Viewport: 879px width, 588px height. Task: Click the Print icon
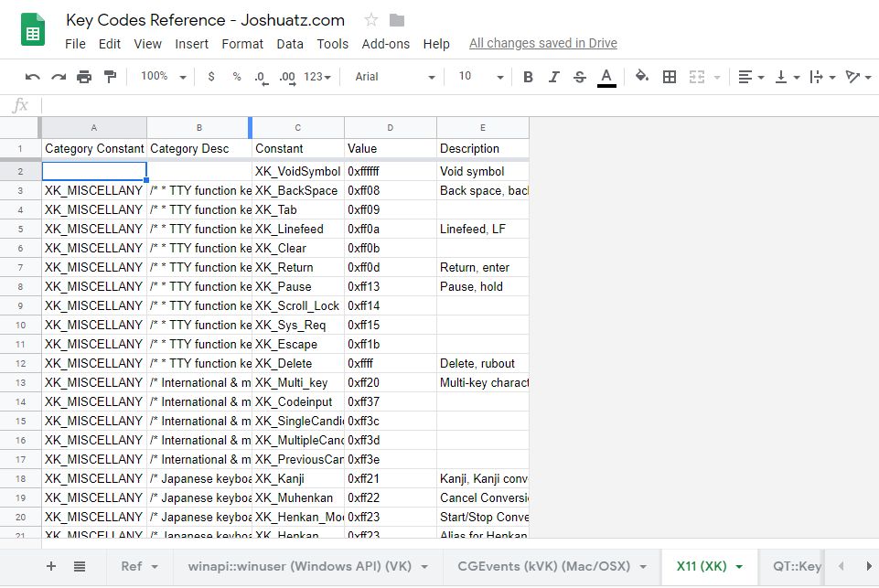pos(84,77)
